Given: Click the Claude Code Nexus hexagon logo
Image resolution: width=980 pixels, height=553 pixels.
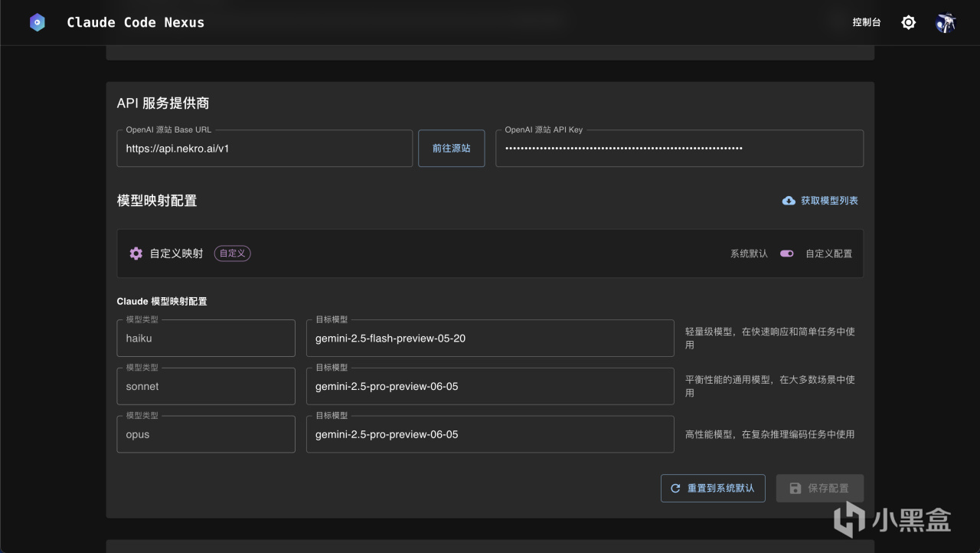Looking at the screenshot, I should click(x=38, y=23).
